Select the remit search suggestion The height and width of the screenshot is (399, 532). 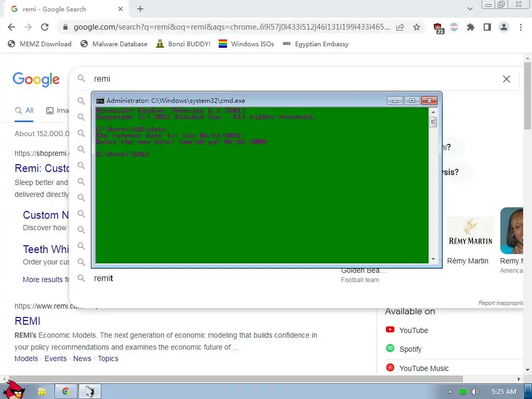[x=103, y=278]
